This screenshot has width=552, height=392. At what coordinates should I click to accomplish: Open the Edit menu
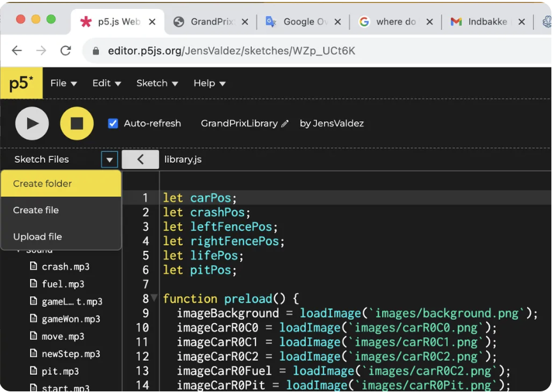pos(107,83)
